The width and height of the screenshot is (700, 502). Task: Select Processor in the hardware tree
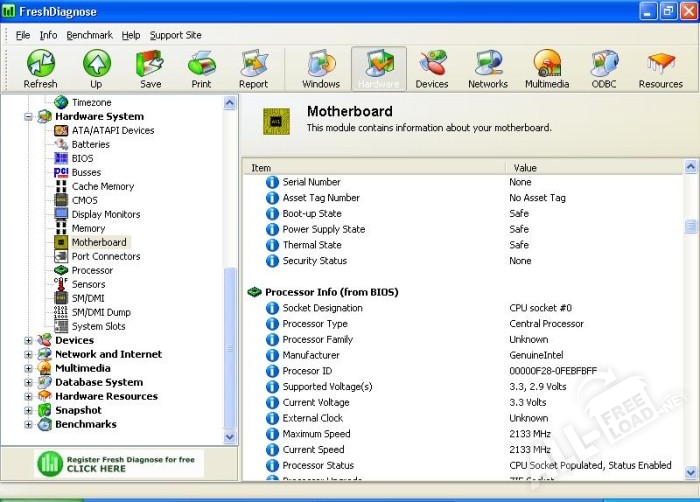92,270
